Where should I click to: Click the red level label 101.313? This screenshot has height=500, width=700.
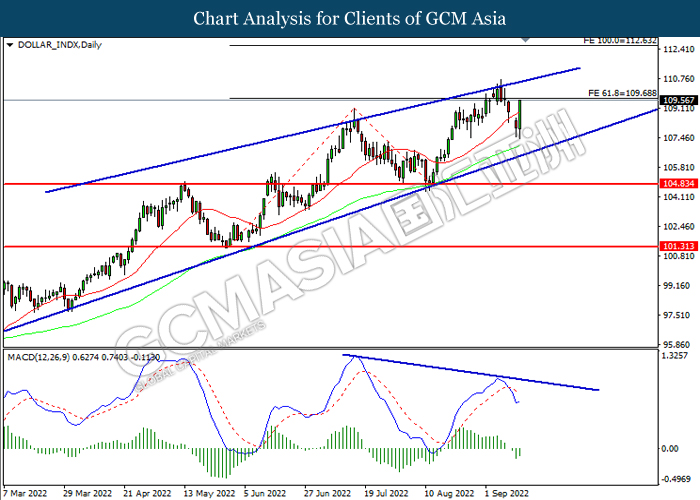tap(679, 246)
